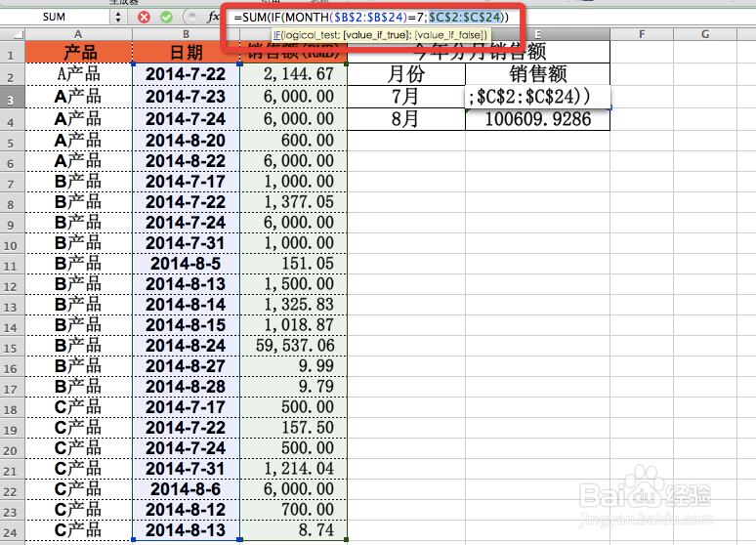Image resolution: width=756 pixels, height=545 pixels.
Task: Click cell with value 9.79
Action: pyautogui.click(x=294, y=387)
